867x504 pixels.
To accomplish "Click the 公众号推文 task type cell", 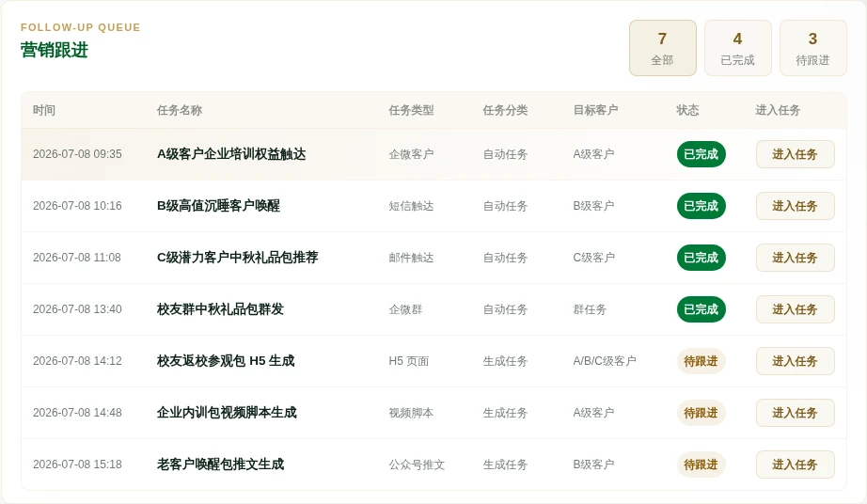I will click(417, 465).
